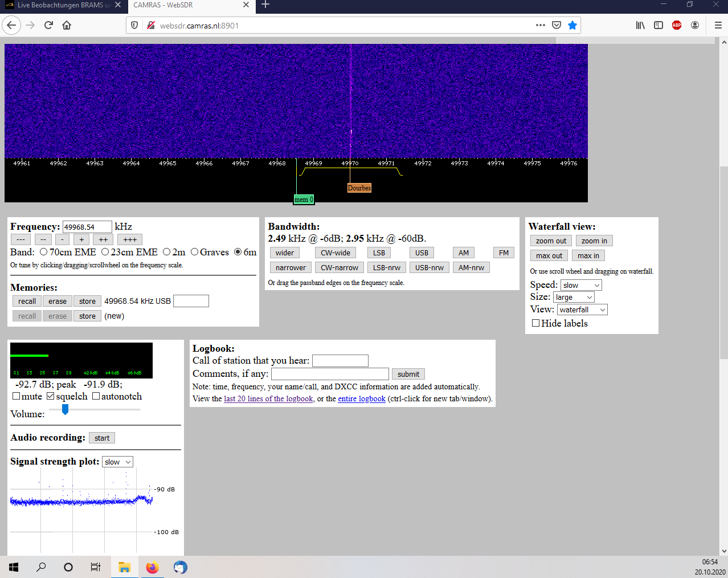
Task: Open last 20 lines of the logbook
Action: point(268,398)
